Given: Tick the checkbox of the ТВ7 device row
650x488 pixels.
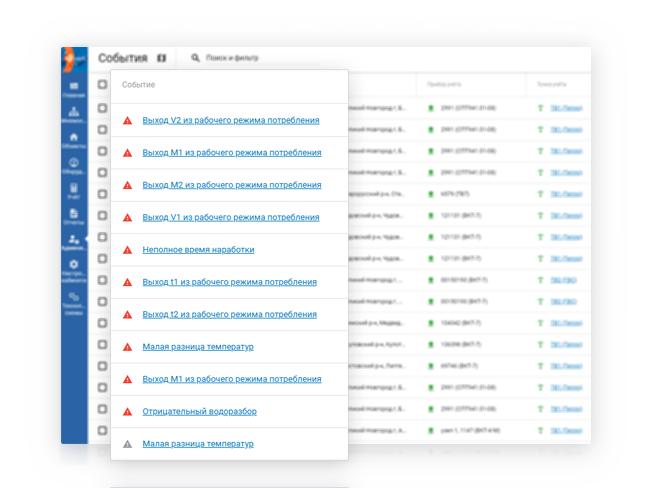Looking at the screenshot, I should coord(102,194).
